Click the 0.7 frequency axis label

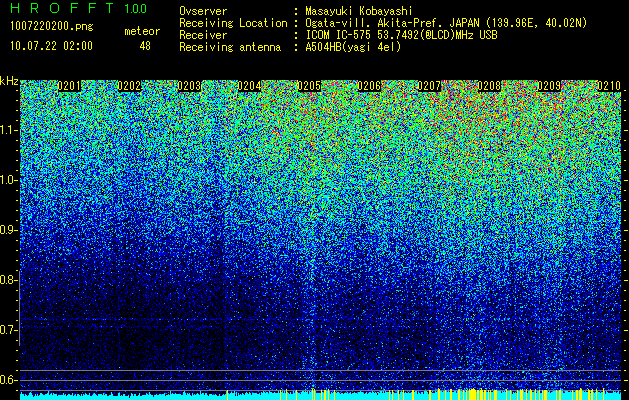click(9, 330)
